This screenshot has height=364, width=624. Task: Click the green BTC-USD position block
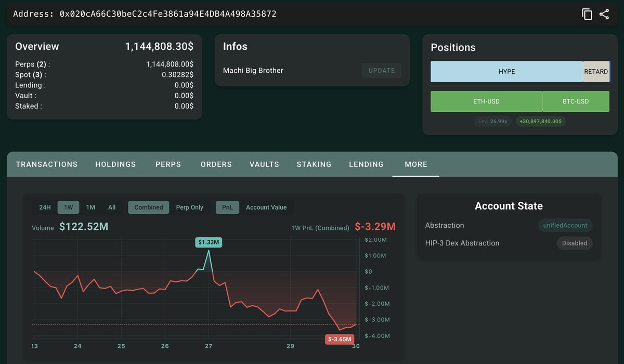tap(576, 101)
